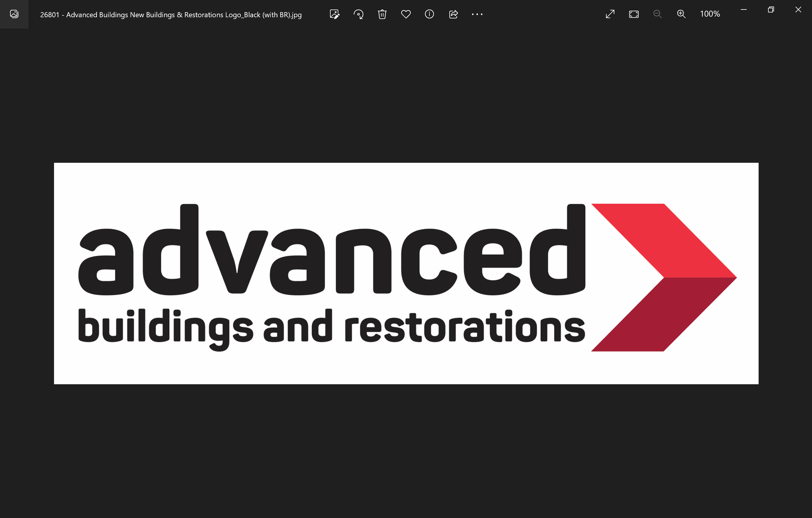Open the image editing tools

pyautogui.click(x=334, y=14)
